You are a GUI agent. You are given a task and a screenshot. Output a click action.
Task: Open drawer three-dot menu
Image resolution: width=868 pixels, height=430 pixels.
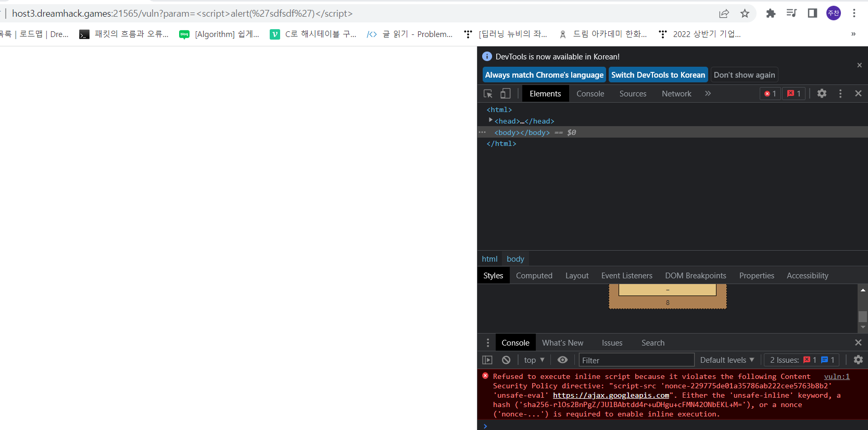coord(488,342)
